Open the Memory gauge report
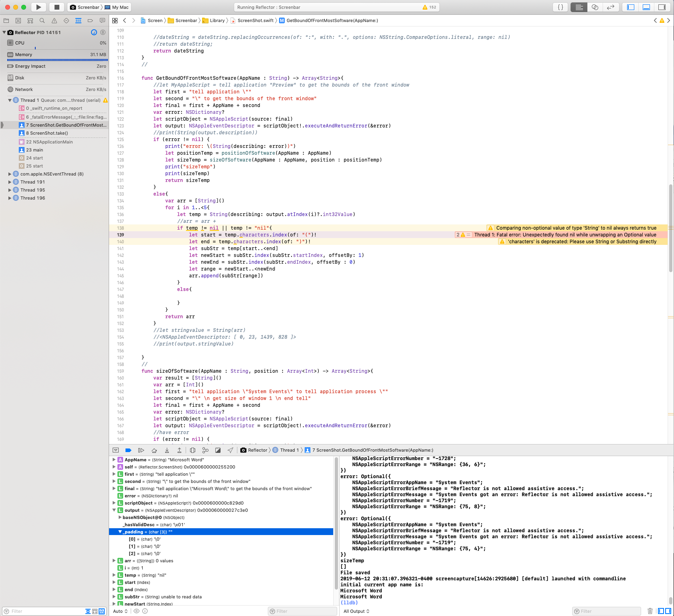The height and width of the screenshot is (616, 674). click(57, 55)
